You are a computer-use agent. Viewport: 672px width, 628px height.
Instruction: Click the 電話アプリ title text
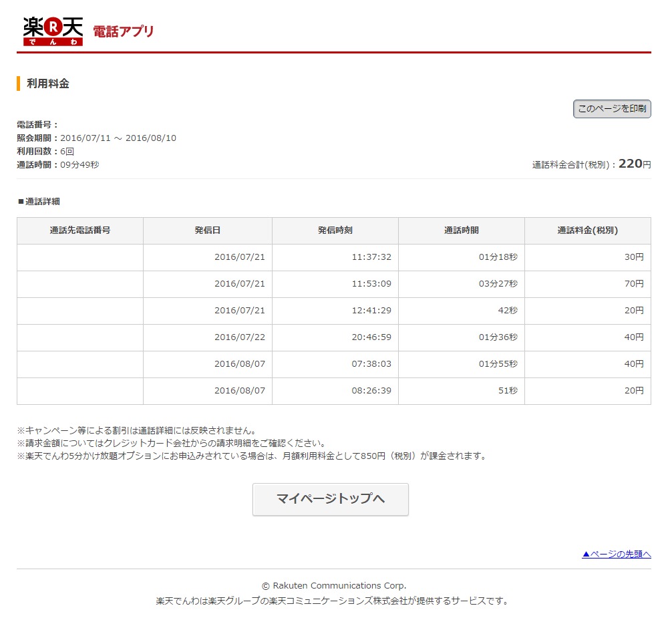pyautogui.click(x=123, y=31)
